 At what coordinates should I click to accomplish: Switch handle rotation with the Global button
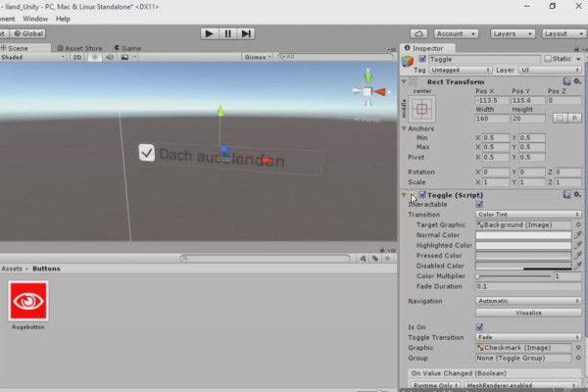[x=28, y=33]
